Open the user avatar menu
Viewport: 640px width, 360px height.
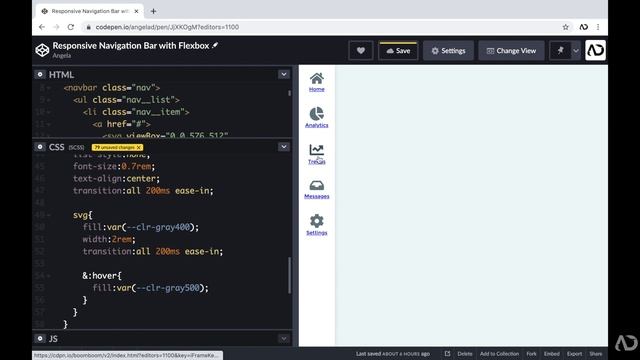click(595, 50)
